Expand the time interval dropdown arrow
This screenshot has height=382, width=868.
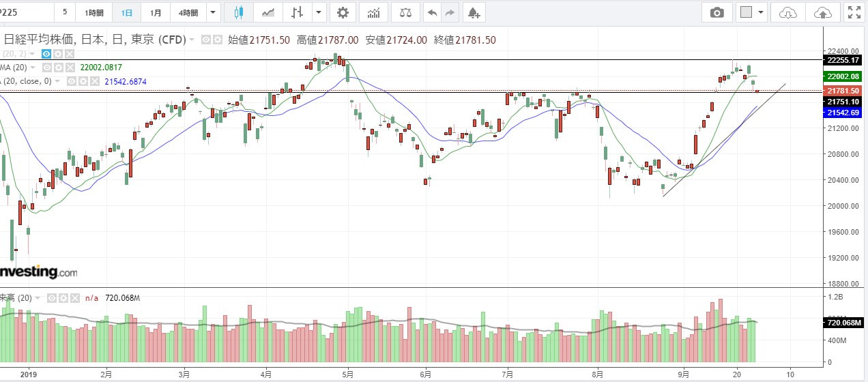[214, 12]
